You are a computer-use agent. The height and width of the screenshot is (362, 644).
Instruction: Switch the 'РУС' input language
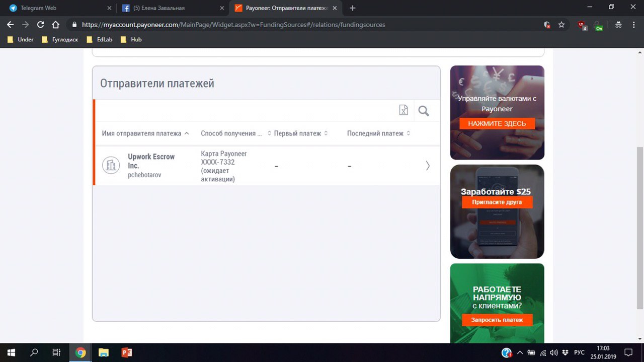(579, 352)
